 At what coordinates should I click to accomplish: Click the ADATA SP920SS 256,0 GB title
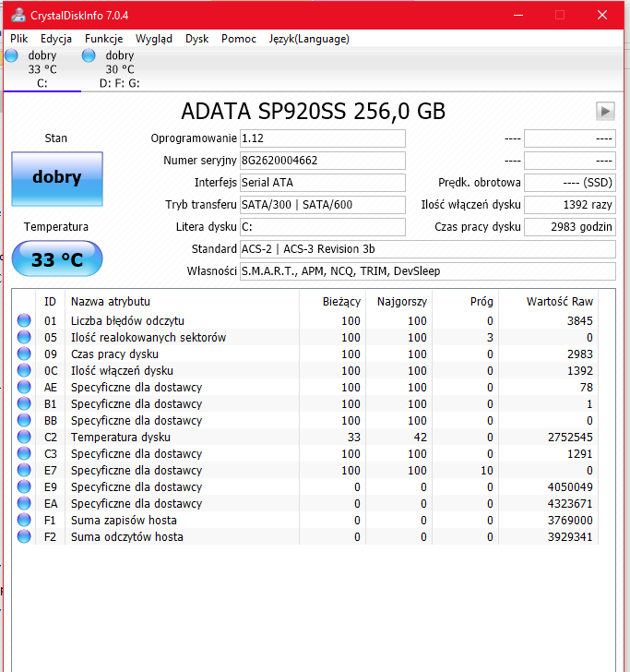[313, 112]
